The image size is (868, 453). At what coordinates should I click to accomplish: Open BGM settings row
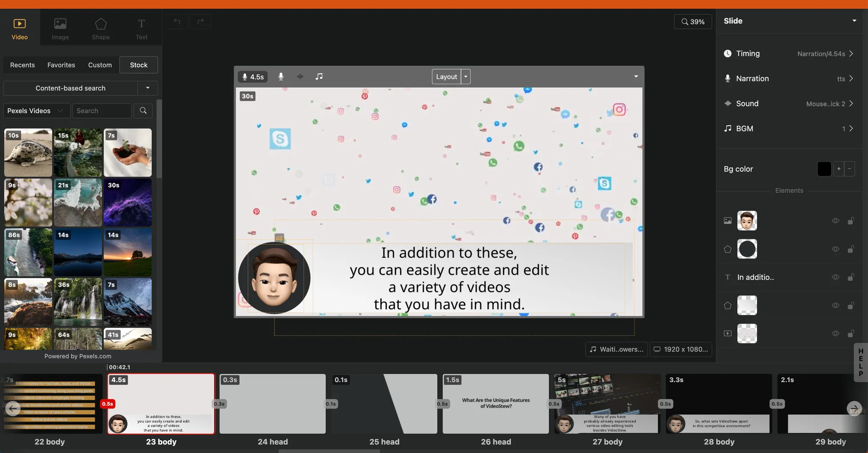(789, 128)
